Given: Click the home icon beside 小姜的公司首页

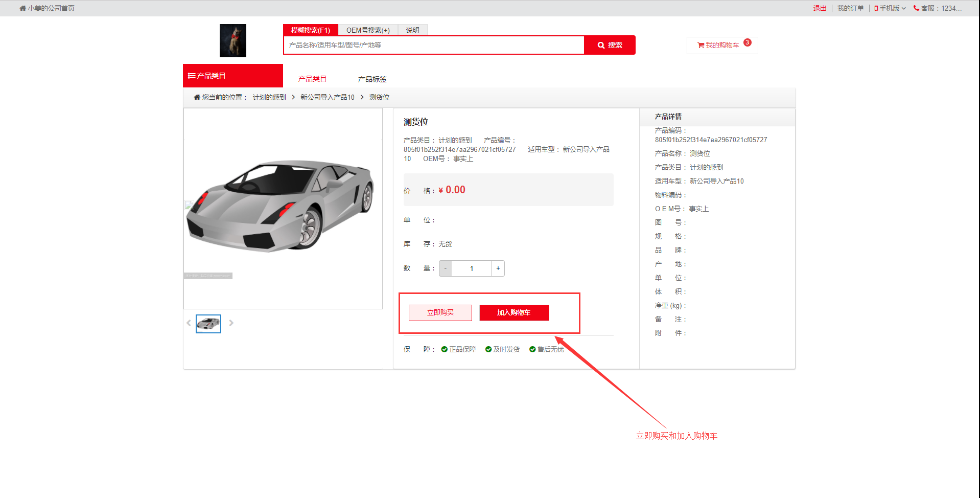Looking at the screenshot, I should (22, 8).
